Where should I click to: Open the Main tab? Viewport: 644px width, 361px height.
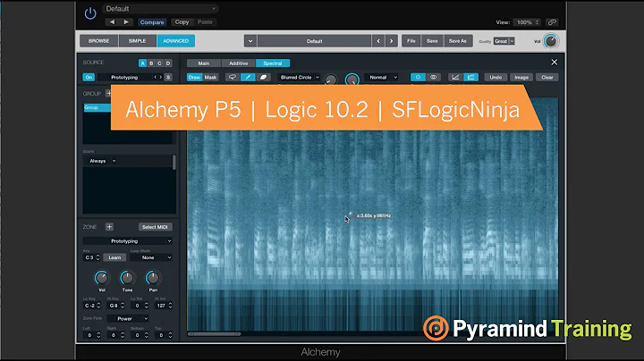pos(204,63)
